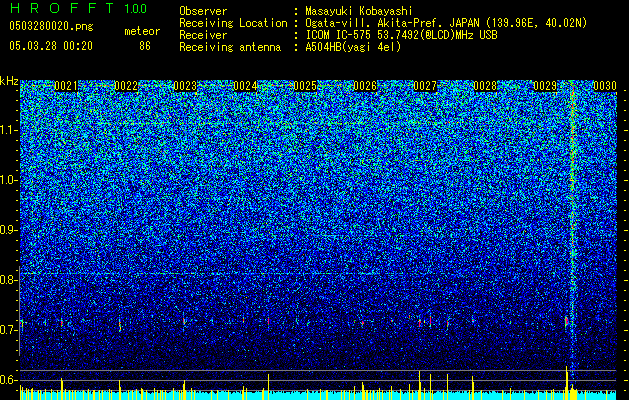Click the meteor count value 86

(145, 46)
